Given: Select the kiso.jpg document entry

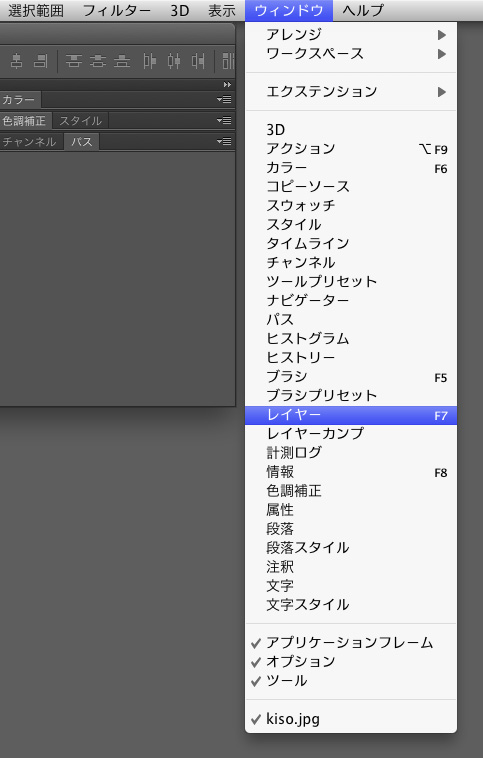Looking at the screenshot, I should click(351, 719).
